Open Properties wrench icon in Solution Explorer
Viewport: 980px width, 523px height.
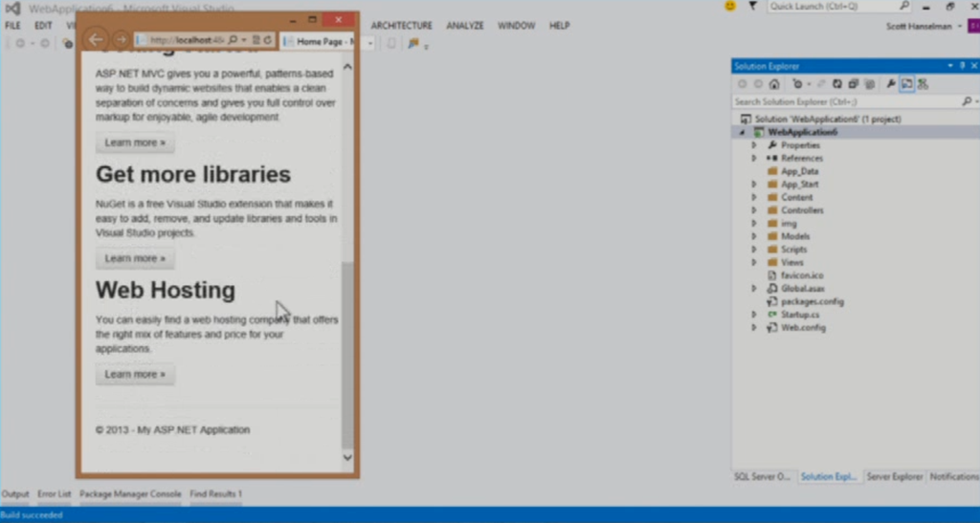[x=891, y=84]
